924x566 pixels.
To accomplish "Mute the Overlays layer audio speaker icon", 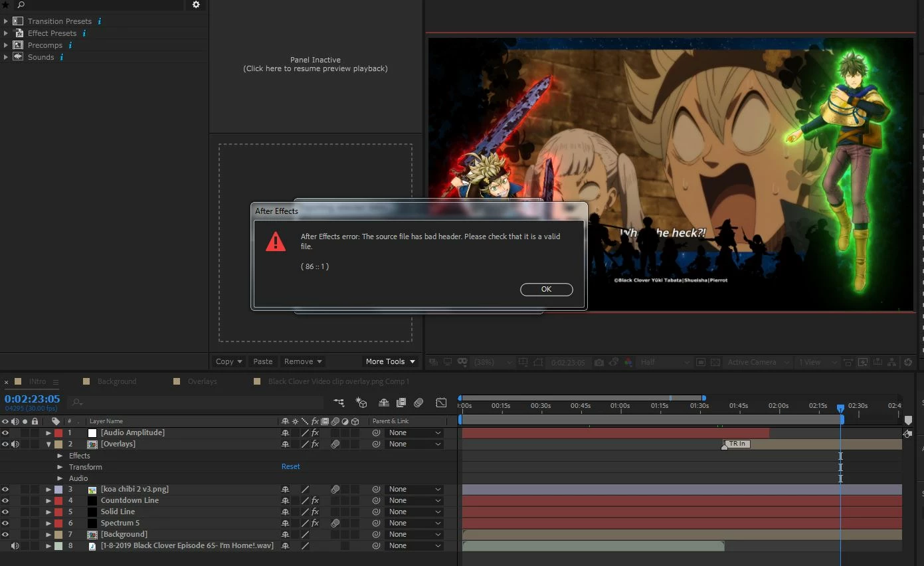I will [x=15, y=444].
